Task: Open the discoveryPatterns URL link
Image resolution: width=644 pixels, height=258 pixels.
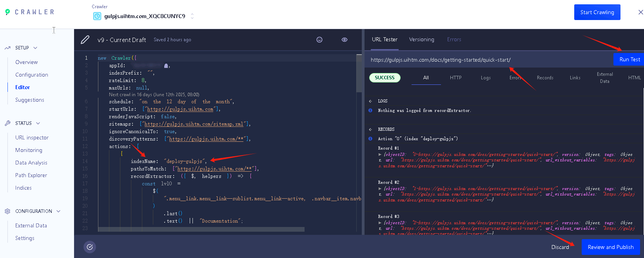Action: click(207, 139)
